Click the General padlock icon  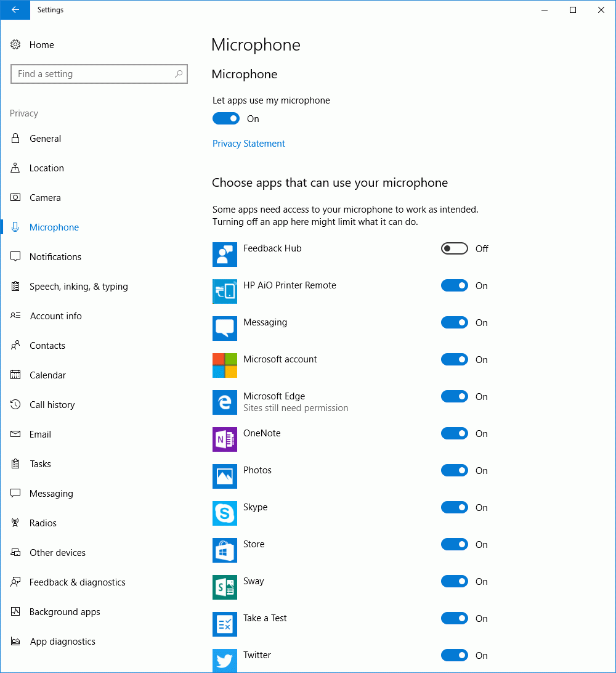[x=15, y=138]
